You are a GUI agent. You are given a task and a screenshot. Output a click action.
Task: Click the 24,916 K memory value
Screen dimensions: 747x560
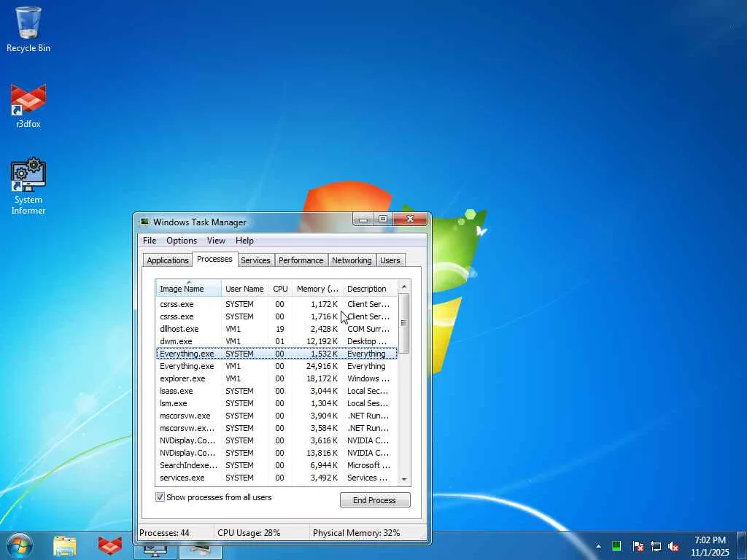[x=322, y=366]
